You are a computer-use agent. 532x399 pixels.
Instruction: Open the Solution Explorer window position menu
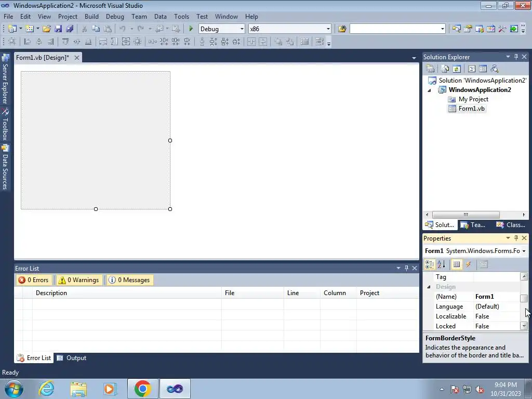tap(508, 57)
